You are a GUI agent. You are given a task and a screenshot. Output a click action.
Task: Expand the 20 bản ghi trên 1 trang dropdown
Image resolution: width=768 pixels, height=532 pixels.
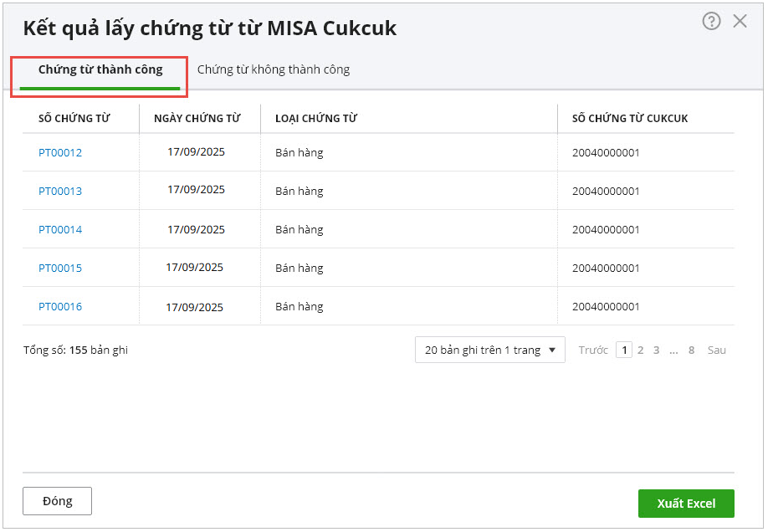point(489,350)
